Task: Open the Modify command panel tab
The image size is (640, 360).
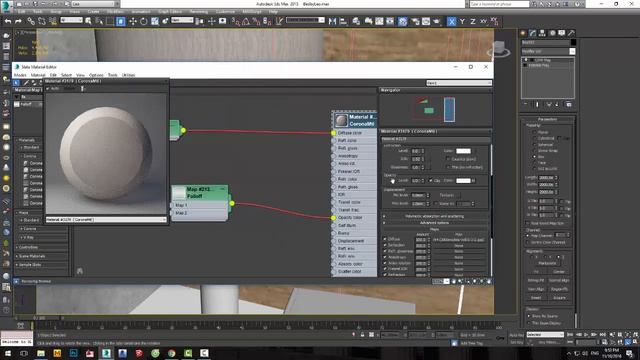Action: coord(533,33)
